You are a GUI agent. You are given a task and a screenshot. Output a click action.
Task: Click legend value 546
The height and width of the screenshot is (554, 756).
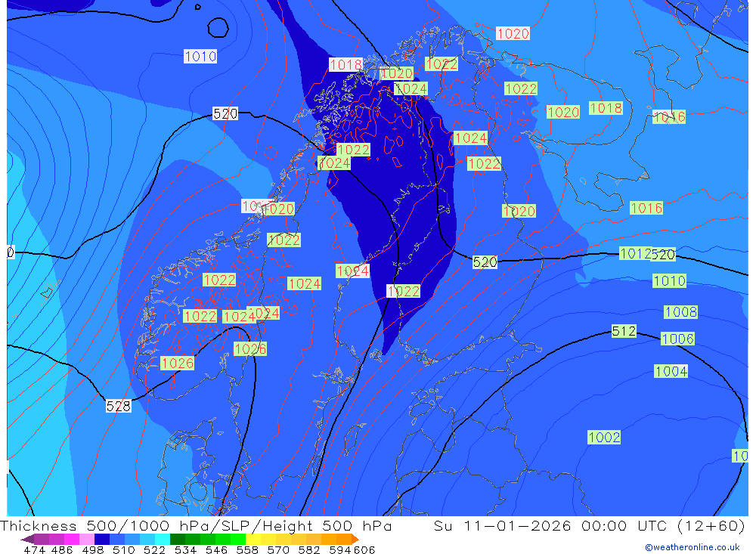(x=216, y=550)
